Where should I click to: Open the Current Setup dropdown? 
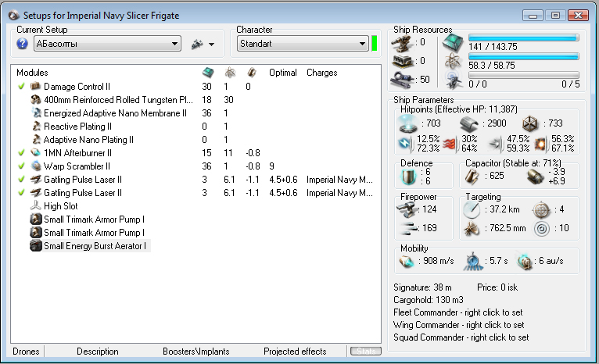(107, 44)
